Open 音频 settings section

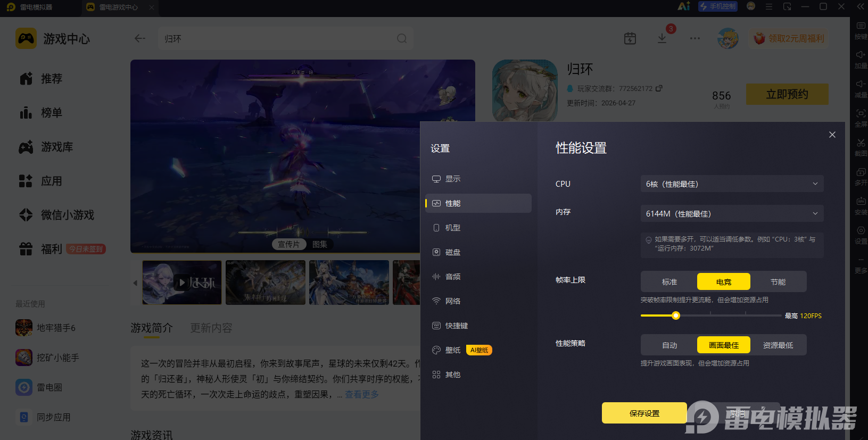coord(478,277)
